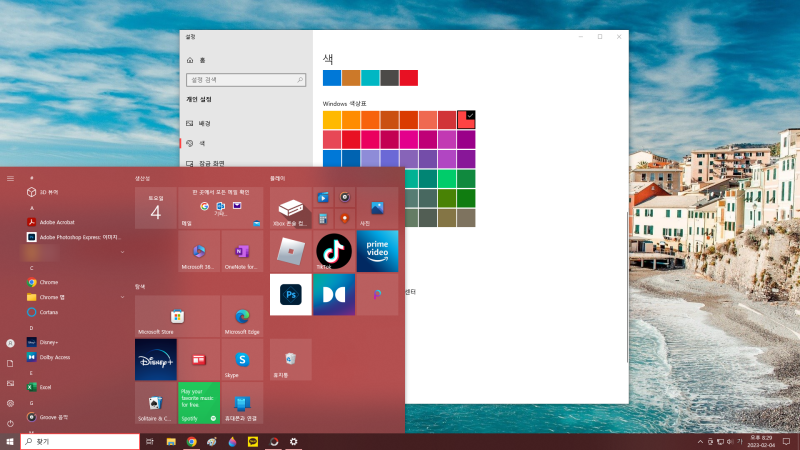Open the OneNote tile
The image size is (800, 450).
tap(242, 251)
